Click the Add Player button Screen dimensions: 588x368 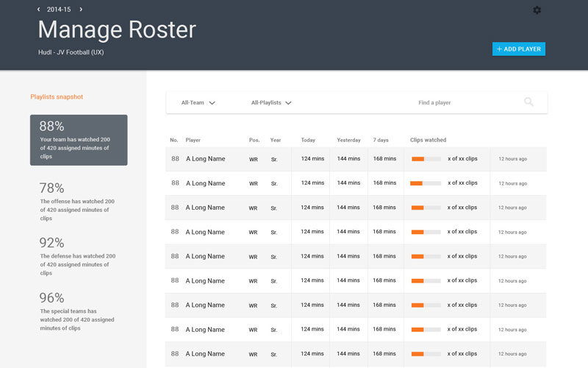(x=518, y=49)
